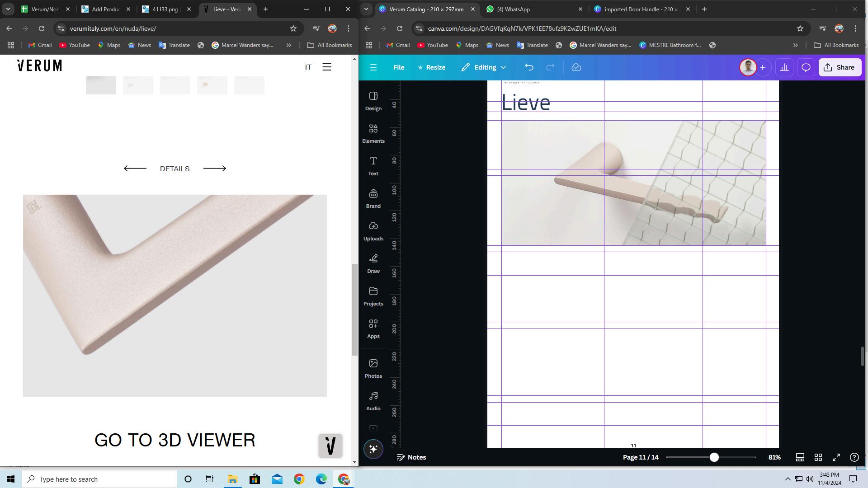The width and height of the screenshot is (868, 488).
Task: Open the Elements panel in Canva
Action: tap(373, 133)
